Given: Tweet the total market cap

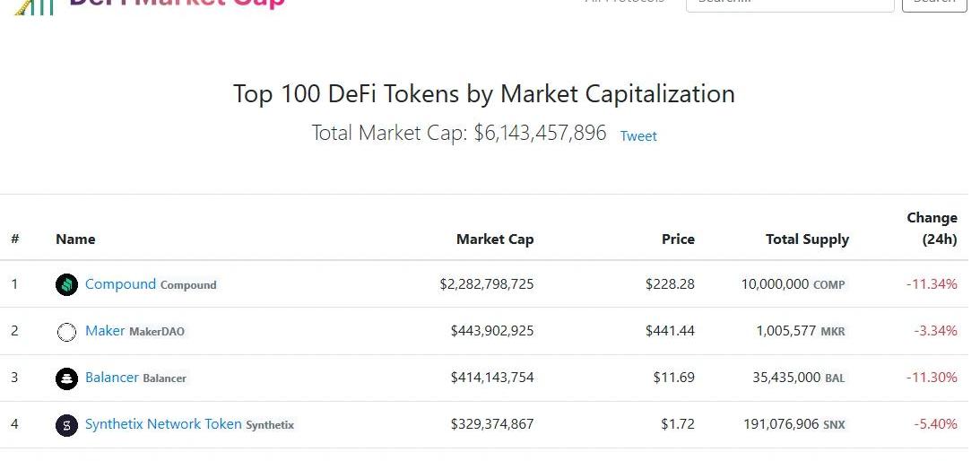Looking at the screenshot, I should coord(638,136).
